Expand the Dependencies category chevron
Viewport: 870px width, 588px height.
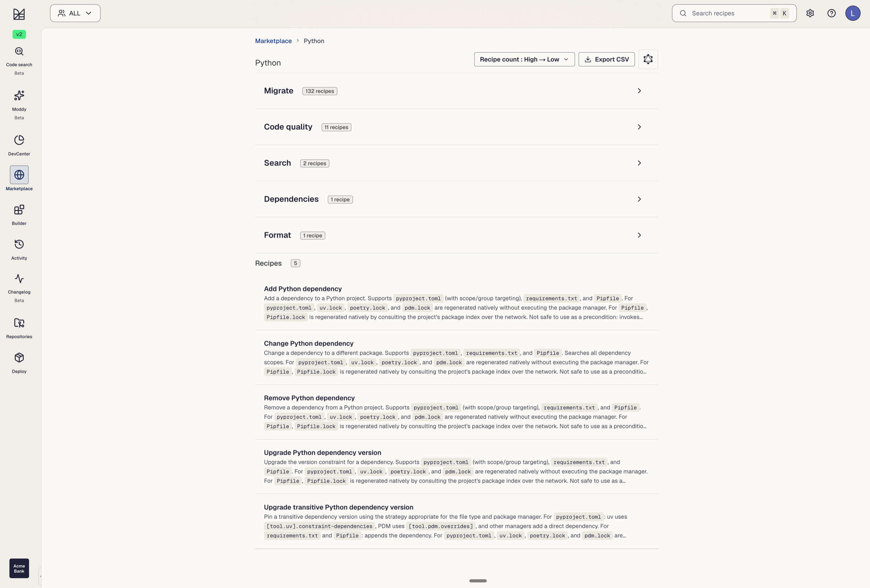click(639, 199)
